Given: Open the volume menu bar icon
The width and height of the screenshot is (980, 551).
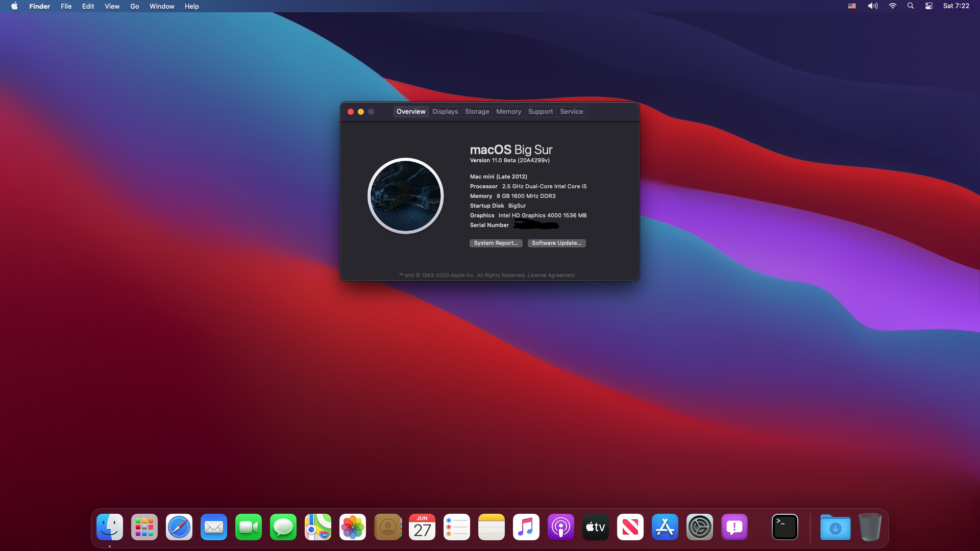Looking at the screenshot, I should pyautogui.click(x=873, y=6).
